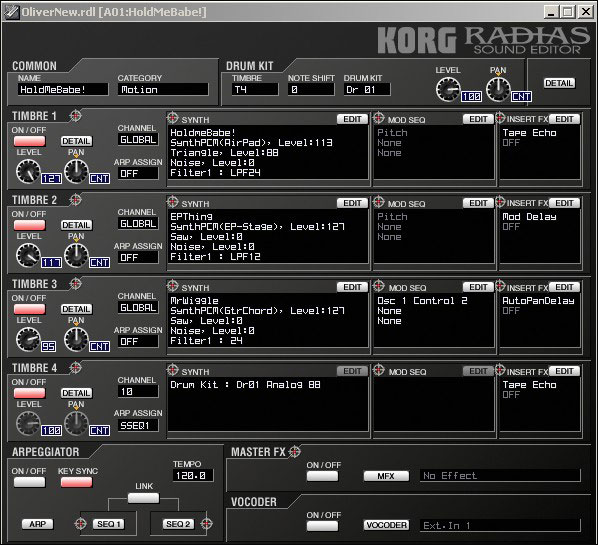Open Timbre 3 Channel GLOBAL selector

(138, 308)
